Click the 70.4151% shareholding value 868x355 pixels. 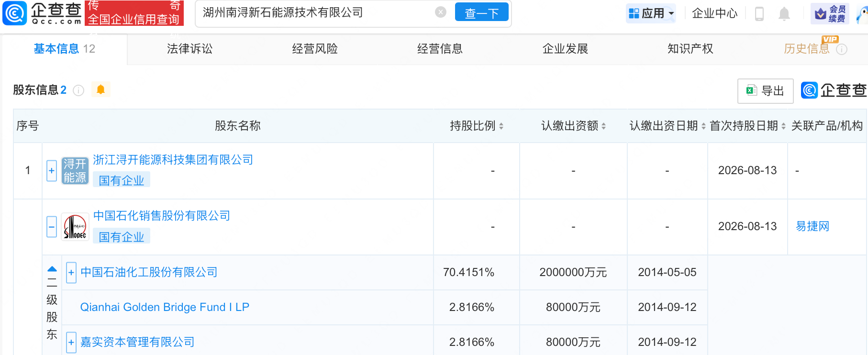468,272
